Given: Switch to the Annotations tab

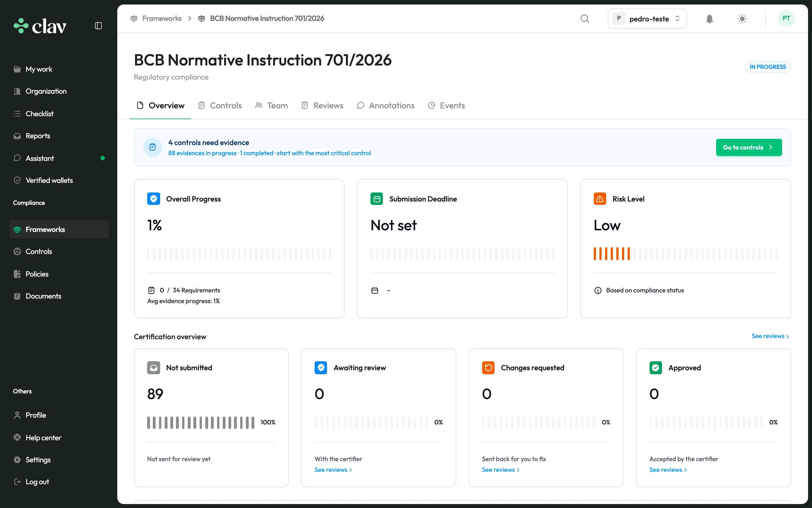Looking at the screenshot, I should click(x=386, y=106).
